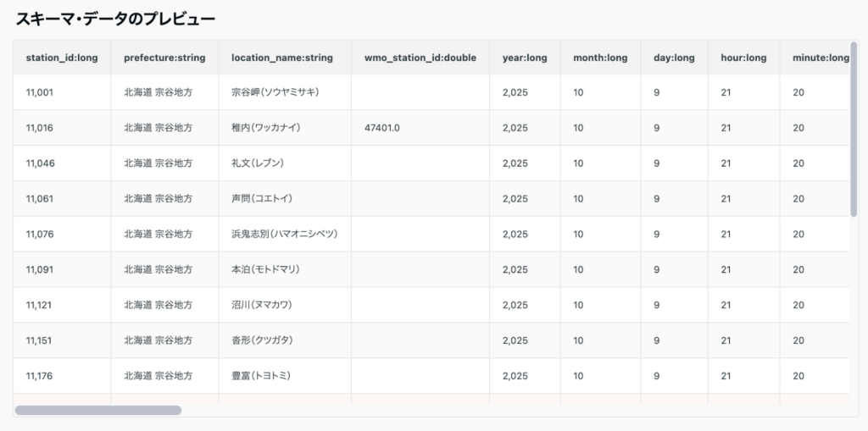Click the day:long column header

point(674,58)
